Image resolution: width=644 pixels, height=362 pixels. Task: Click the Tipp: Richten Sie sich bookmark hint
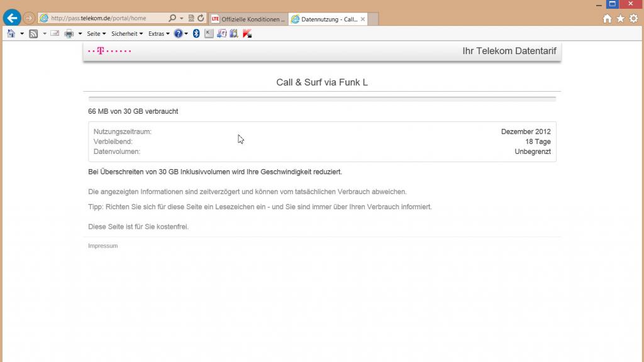pos(260,207)
